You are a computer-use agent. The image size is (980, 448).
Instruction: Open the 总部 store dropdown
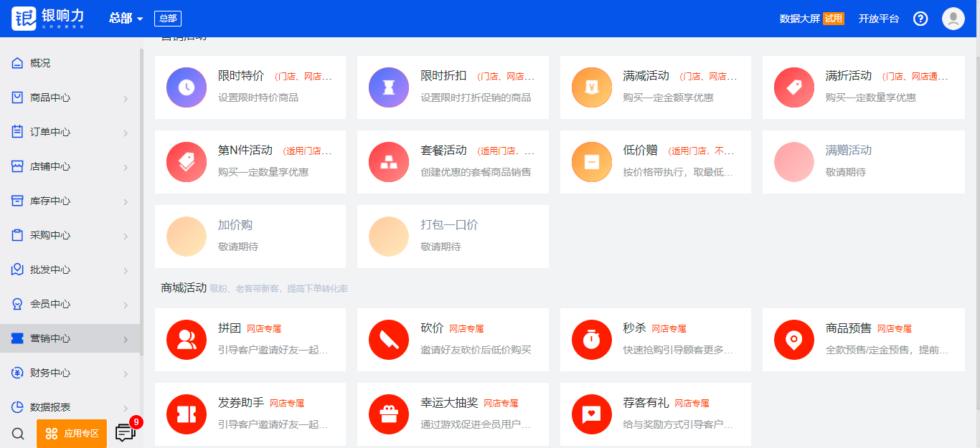click(x=126, y=19)
